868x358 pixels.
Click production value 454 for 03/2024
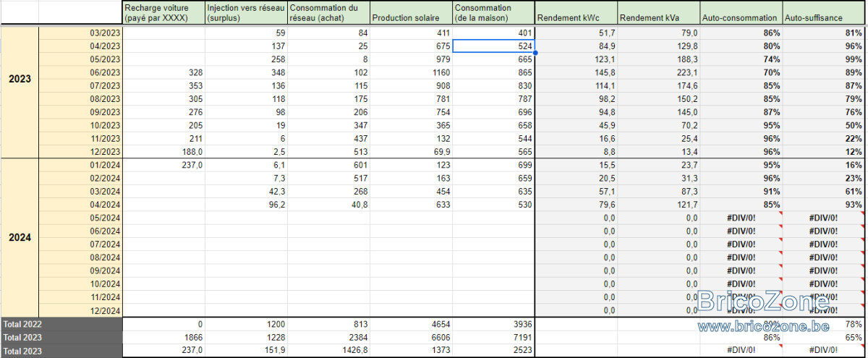(411, 192)
